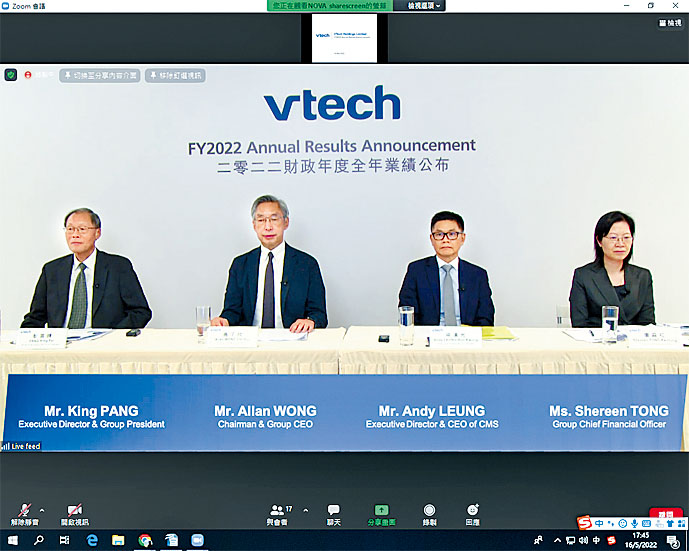This screenshot has width=689, height=551.
Task: Open the chat panel
Action: (x=334, y=514)
